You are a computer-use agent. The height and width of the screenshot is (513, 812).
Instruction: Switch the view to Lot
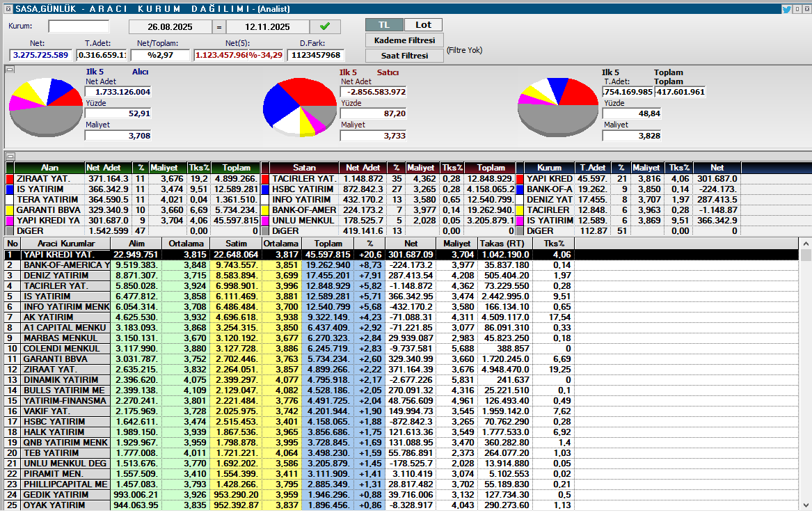(423, 25)
